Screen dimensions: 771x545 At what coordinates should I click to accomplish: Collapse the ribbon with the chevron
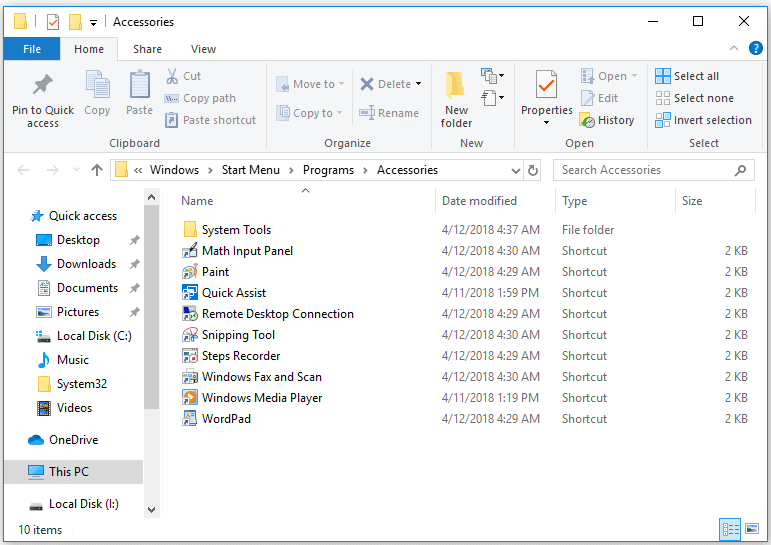(734, 48)
